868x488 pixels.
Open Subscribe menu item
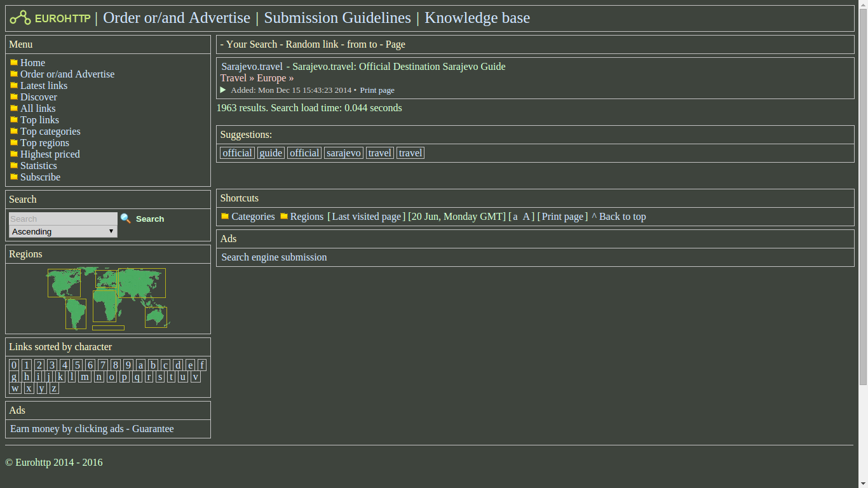(x=40, y=177)
